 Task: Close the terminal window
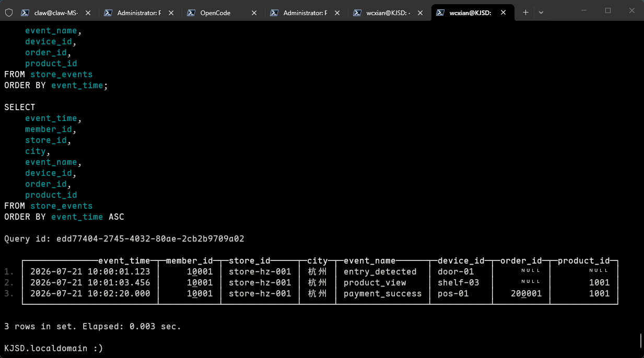[631, 10]
